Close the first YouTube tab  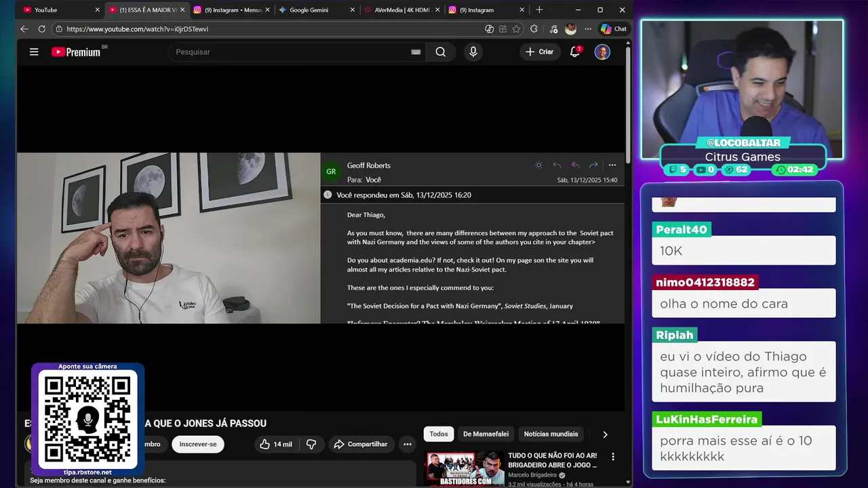[97, 10]
